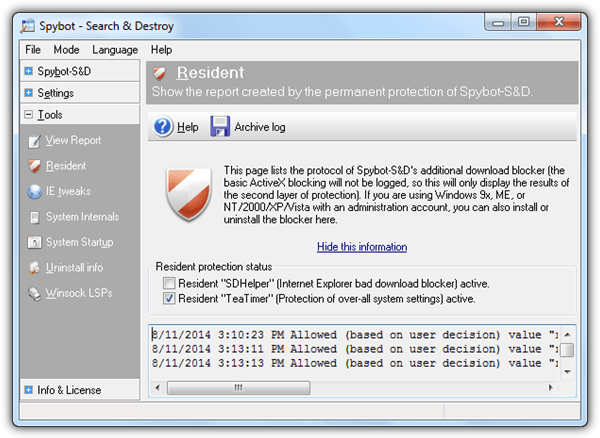Image resolution: width=600 pixels, height=438 pixels.
Task: Click the Resident shield icon in sidebar
Action: tap(34, 166)
